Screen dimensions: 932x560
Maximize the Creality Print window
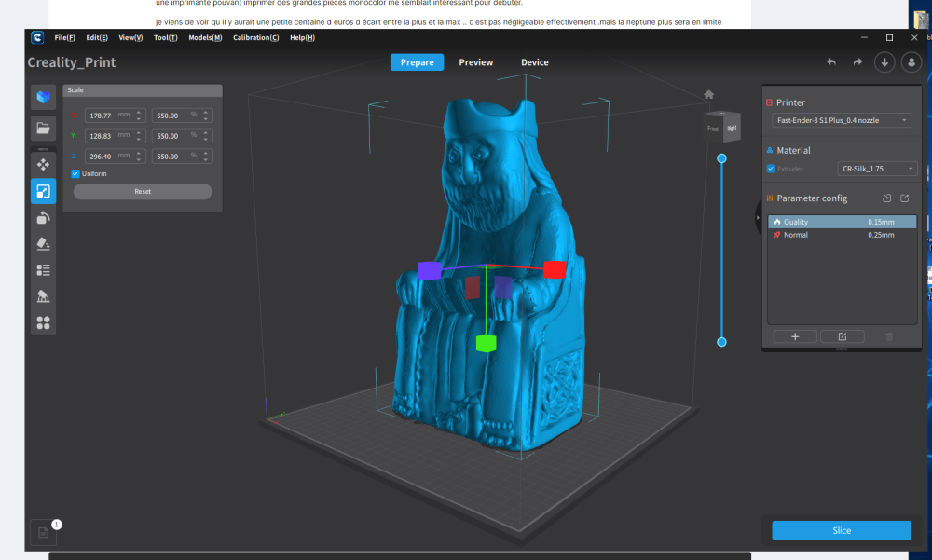point(889,37)
